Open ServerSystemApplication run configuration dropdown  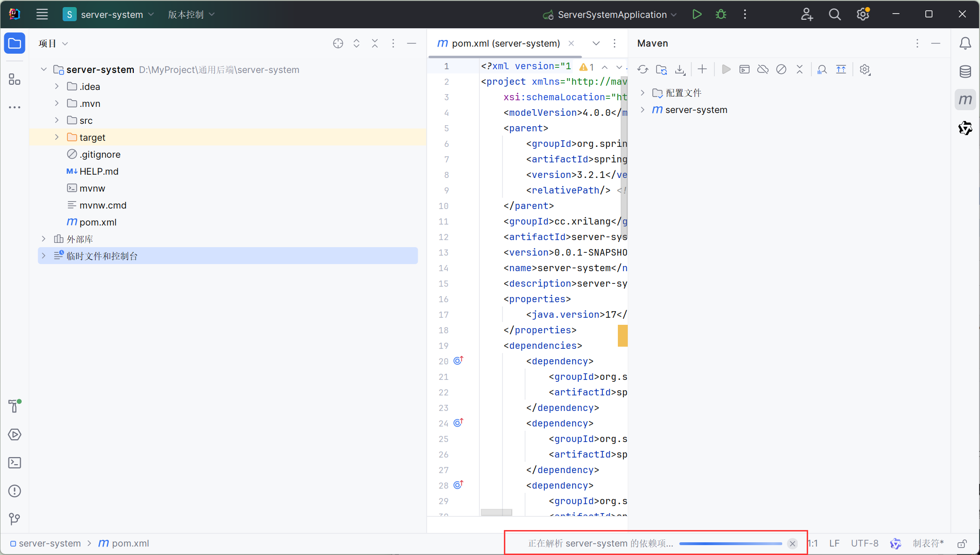point(610,14)
